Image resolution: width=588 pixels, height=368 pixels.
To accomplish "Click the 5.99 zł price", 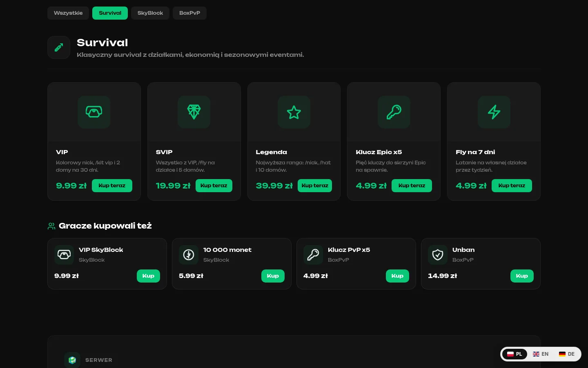I will pyautogui.click(x=191, y=276).
